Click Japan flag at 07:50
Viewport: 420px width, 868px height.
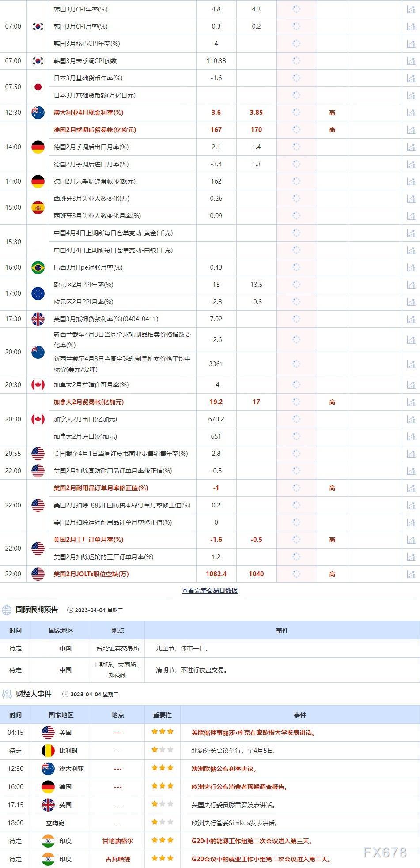[38, 87]
